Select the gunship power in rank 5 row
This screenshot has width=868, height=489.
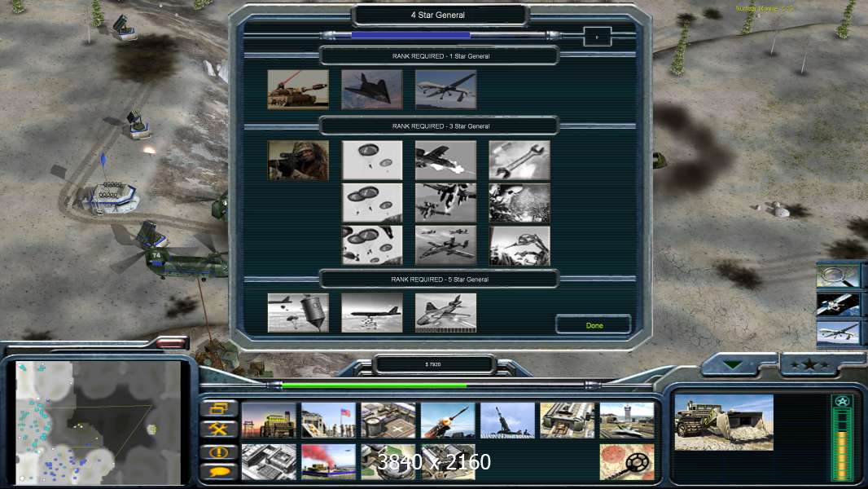(x=445, y=313)
